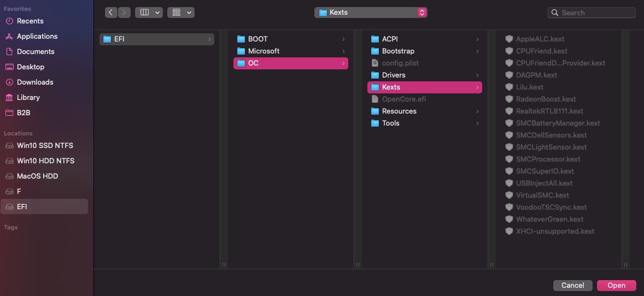Select Win10 SSD NTFS location
Image resolution: width=644 pixels, height=296 pixels.
[44, 145]
